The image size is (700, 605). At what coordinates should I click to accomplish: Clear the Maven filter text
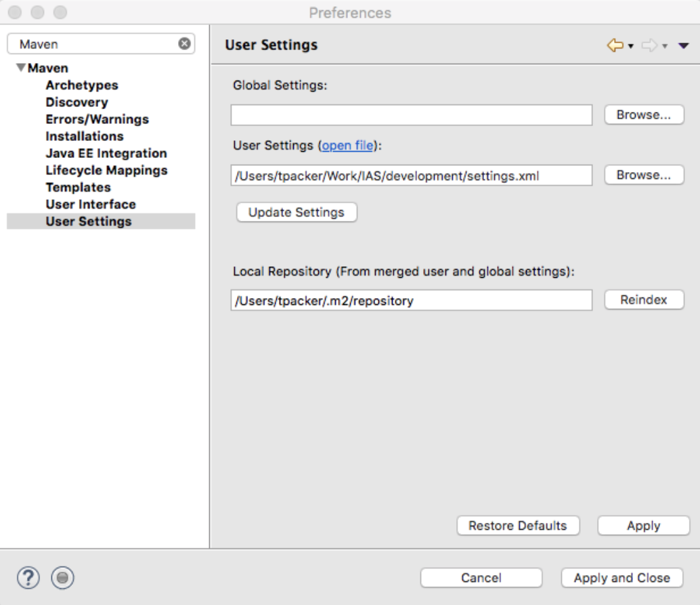click(184, 44)
